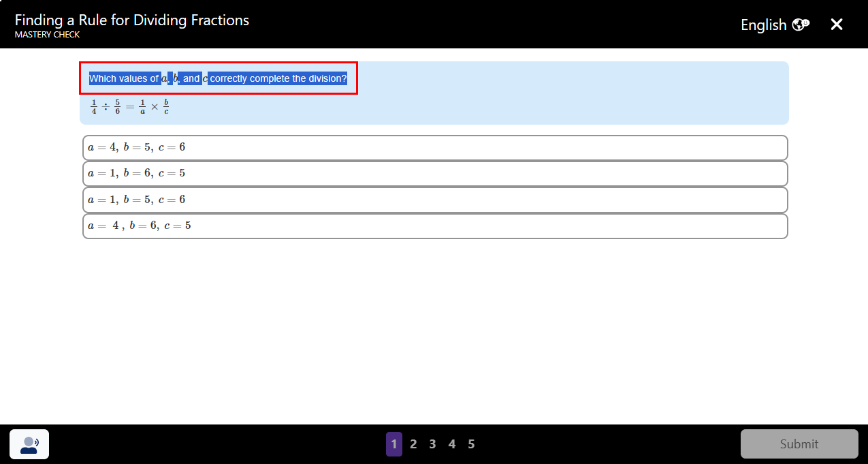
Task: Navigate to question 5
Action: [x=471, y=444]
